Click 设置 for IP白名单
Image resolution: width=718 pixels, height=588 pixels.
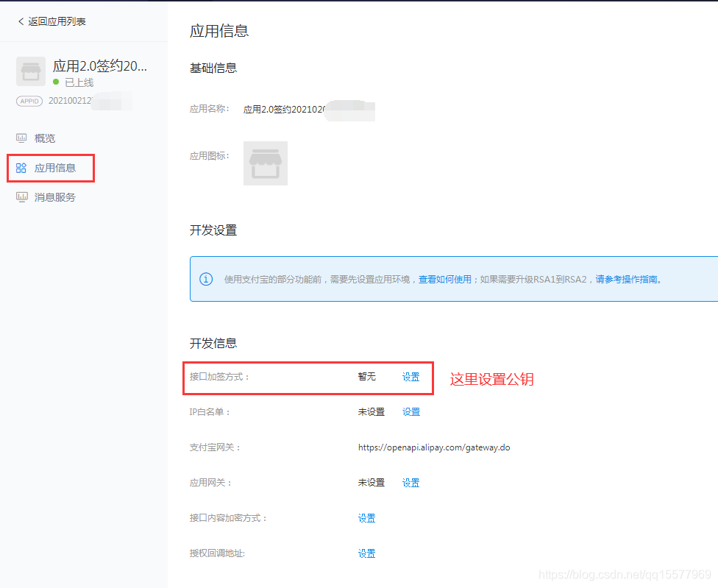(x=410, y=412)
